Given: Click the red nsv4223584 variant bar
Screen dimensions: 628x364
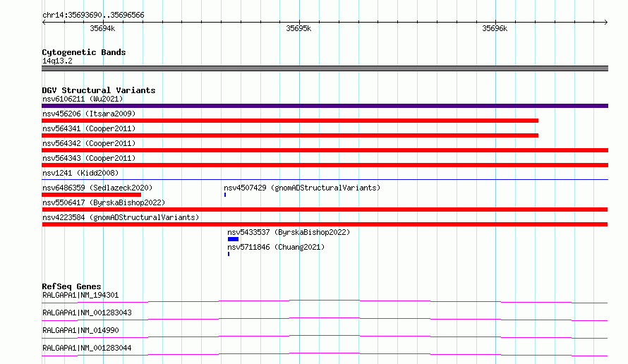Looking at the screenshot, I should (x=325, y=224).
